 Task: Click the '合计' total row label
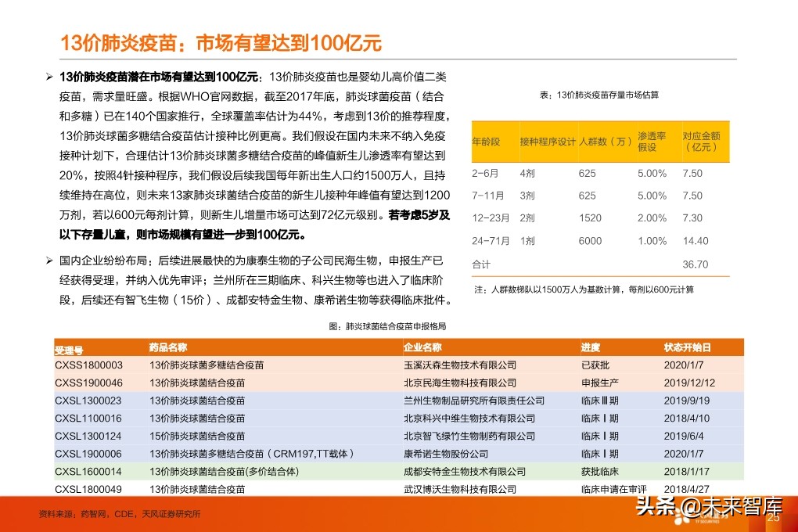tap(481, 264)
